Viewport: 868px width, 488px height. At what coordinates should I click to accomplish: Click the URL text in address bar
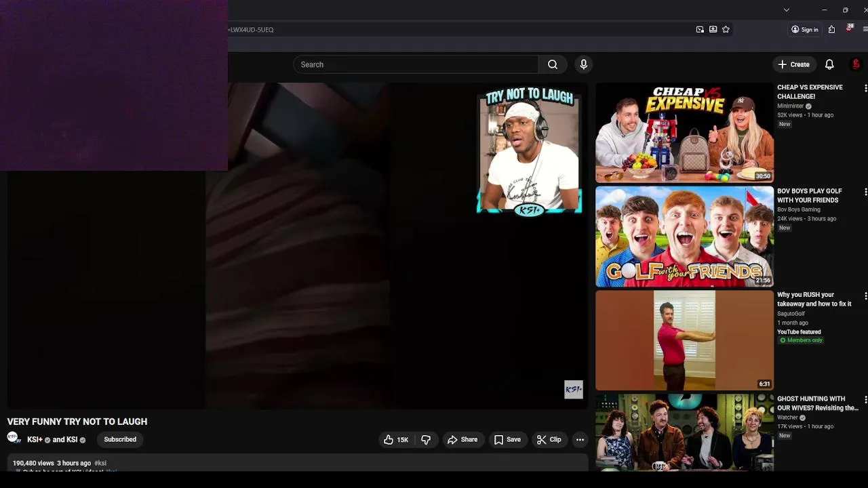[x=251, y=30]
